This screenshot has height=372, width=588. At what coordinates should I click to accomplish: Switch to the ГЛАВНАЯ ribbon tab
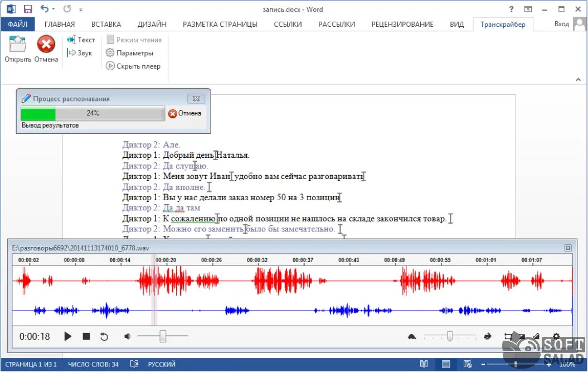coord(60,25)
